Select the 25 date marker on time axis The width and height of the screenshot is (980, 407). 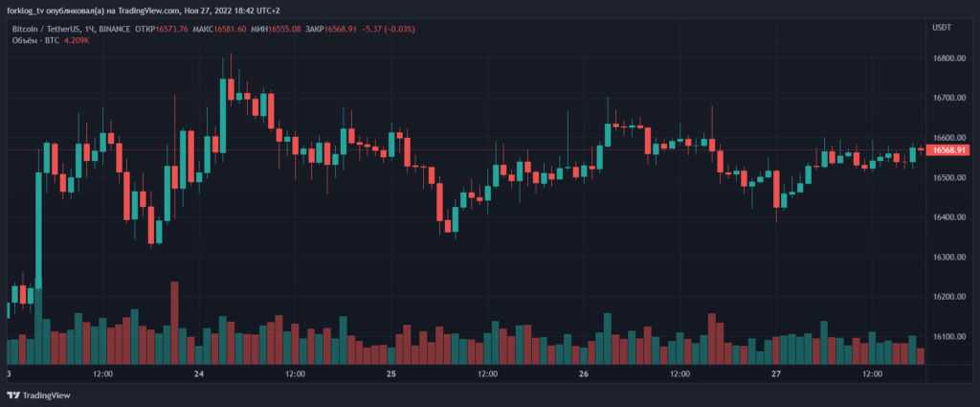tap(391, 374)
